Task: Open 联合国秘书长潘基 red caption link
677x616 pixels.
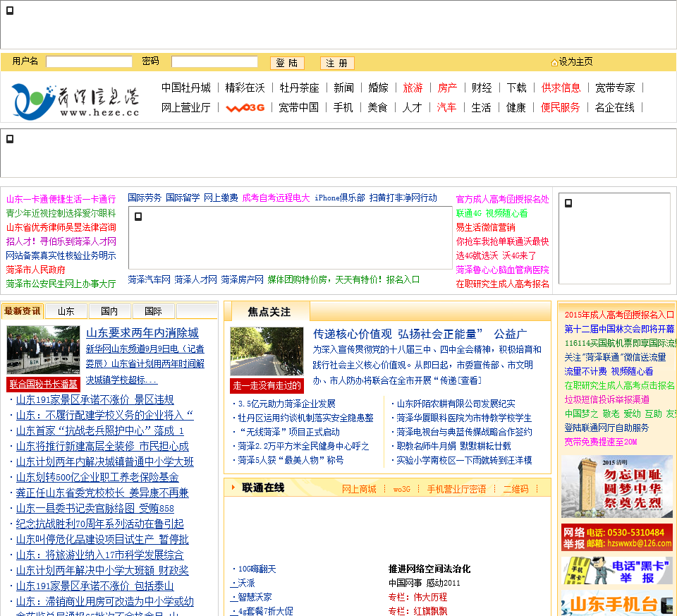Action: pyautogui.click(x=43, y=384)
